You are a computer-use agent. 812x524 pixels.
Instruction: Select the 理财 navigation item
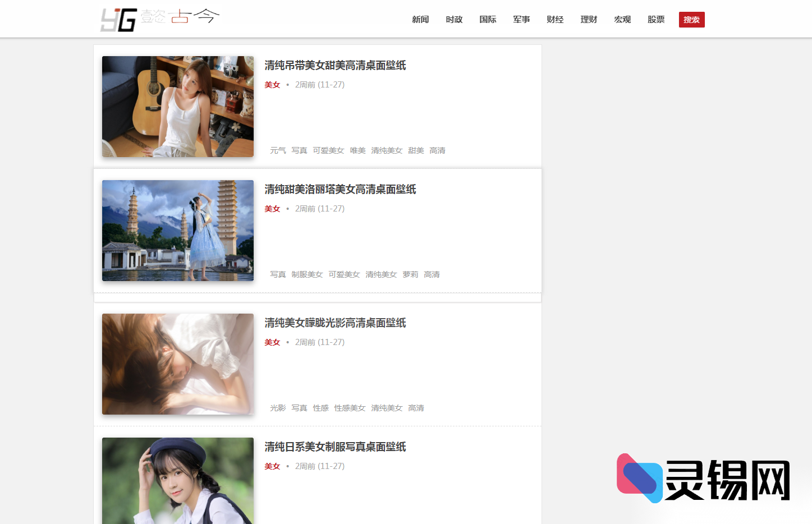pos(589,19)
